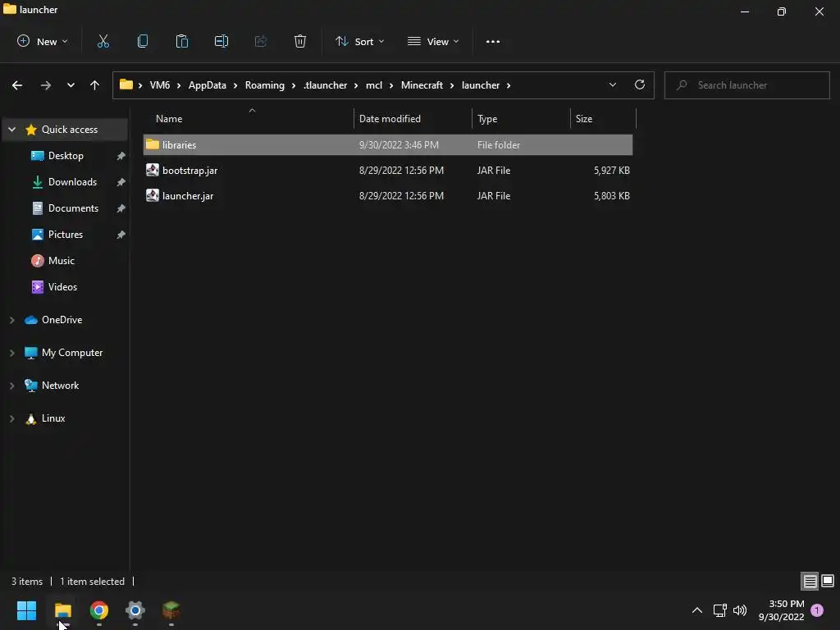Viewport: 840px width, 630px height.
Task: Open the View options dropdown
Action: (x=433, y=41)
